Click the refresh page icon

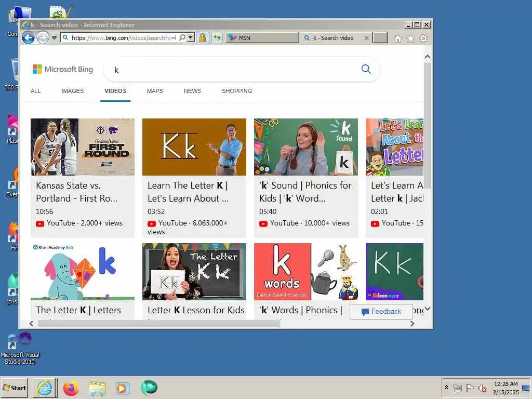click(217, 37)
